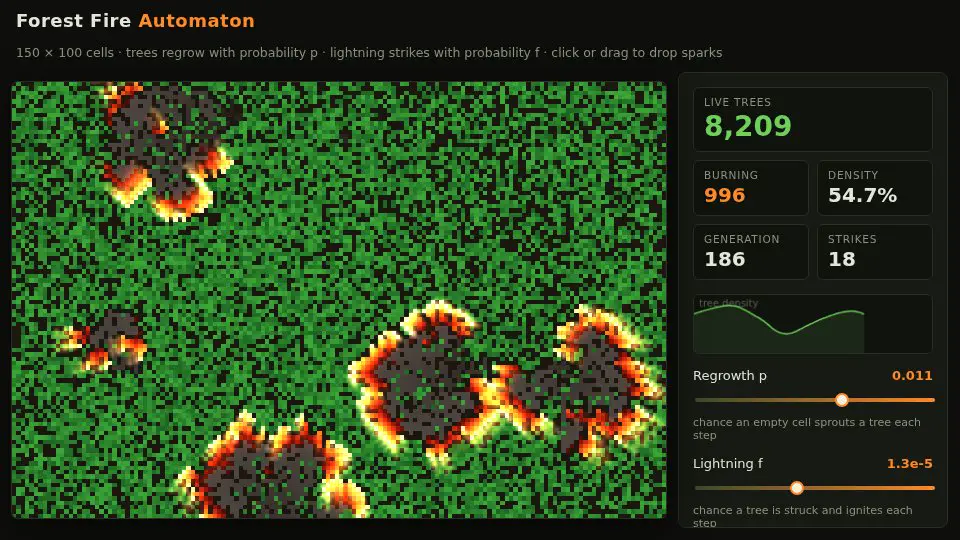Click the Forest Fire Automaton title
This screenshot has height=540, width=960.
[135, 21]
